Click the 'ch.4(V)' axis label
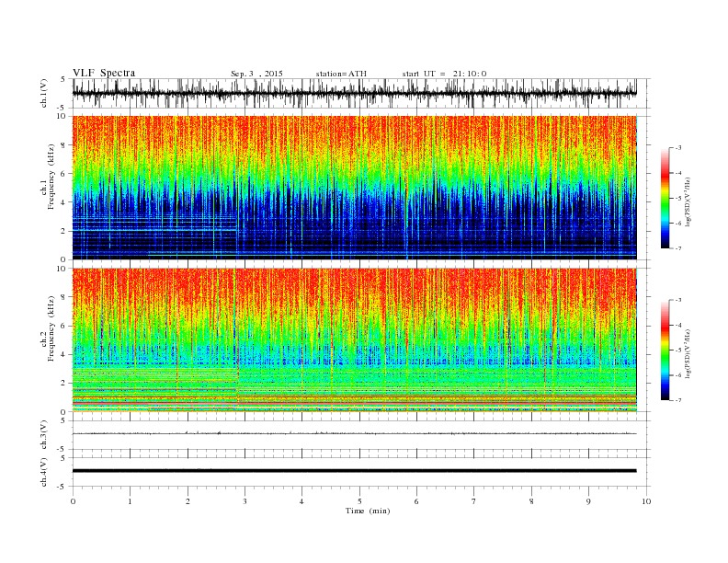Image resolution: width=728 pixels, height=563 pixels. click(x=43, y=472)
